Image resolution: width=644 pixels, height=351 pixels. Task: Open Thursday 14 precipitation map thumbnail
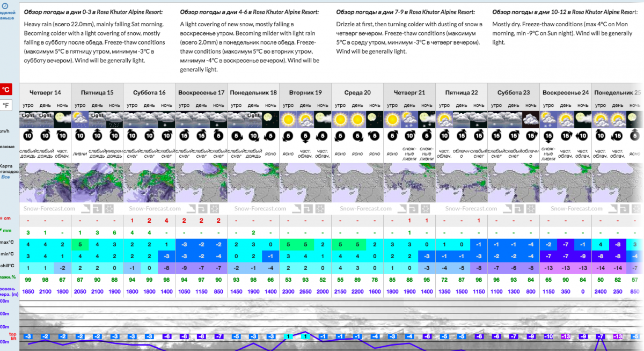[45, 182]
